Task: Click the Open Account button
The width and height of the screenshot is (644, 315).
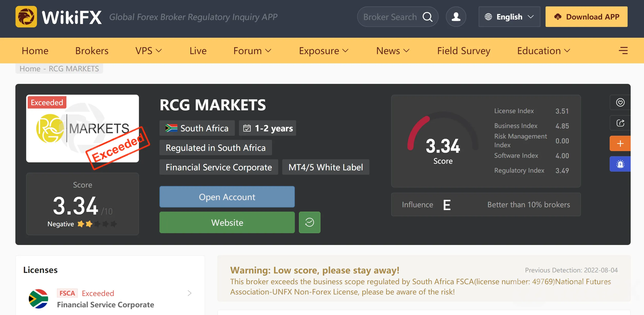Action: [x=227, y=197]
